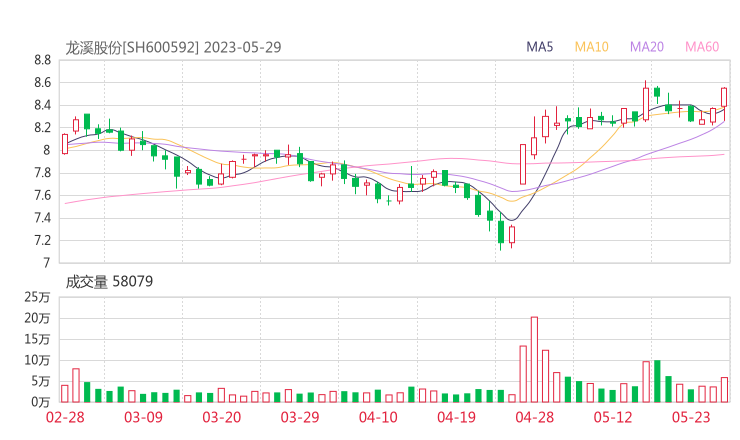Image resolution: width=740 pixels, height=440 pixels.
Task: Click the MA20 legend label
Action: [647, 47]
